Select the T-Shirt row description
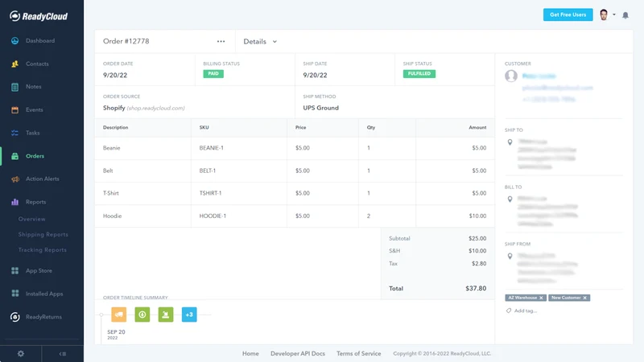 [111, 193]
